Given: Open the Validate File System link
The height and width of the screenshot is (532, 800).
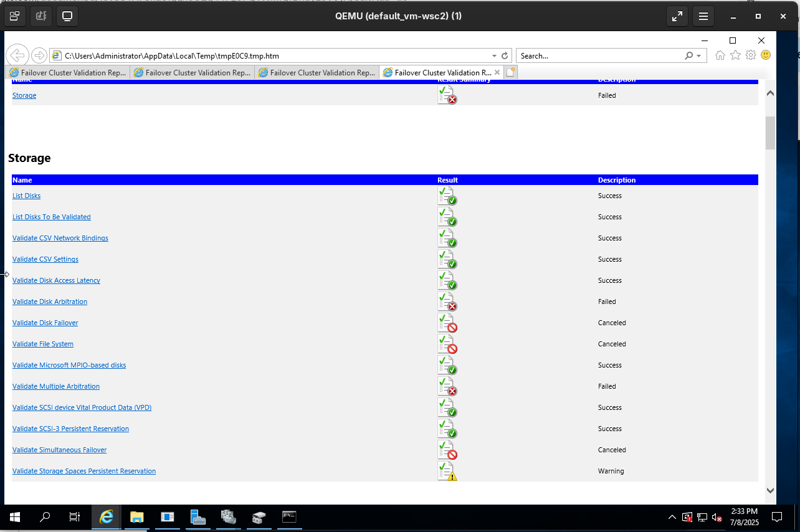Looking at the screenshot, I should click(43, 344).
